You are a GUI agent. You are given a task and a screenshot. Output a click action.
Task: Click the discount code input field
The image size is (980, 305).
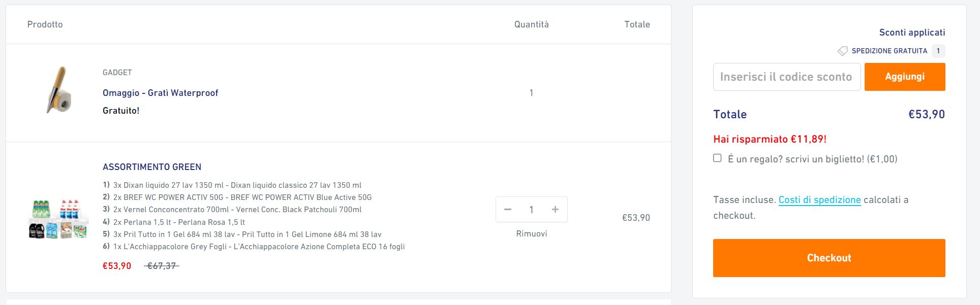[786, 77]
